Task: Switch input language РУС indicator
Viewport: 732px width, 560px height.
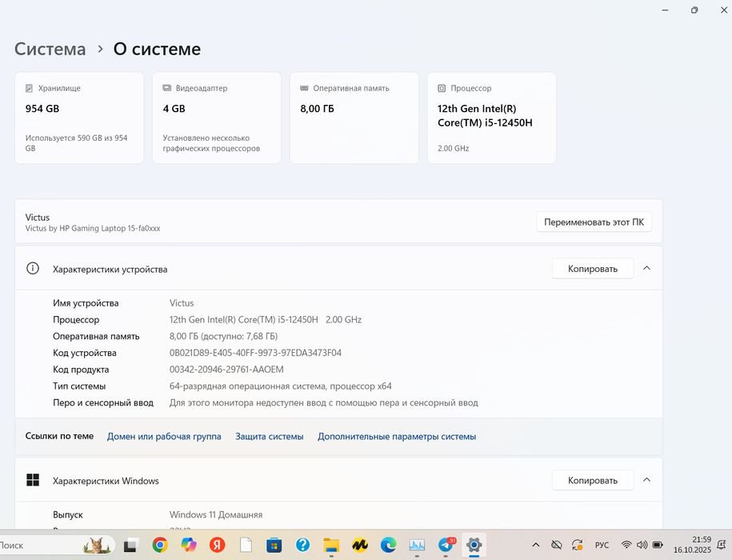Action: tap(602, 545)
